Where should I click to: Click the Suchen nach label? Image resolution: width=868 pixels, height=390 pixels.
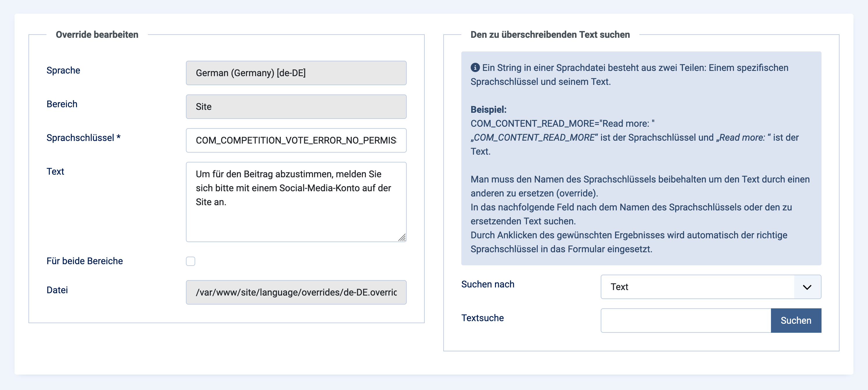point(487,284)
